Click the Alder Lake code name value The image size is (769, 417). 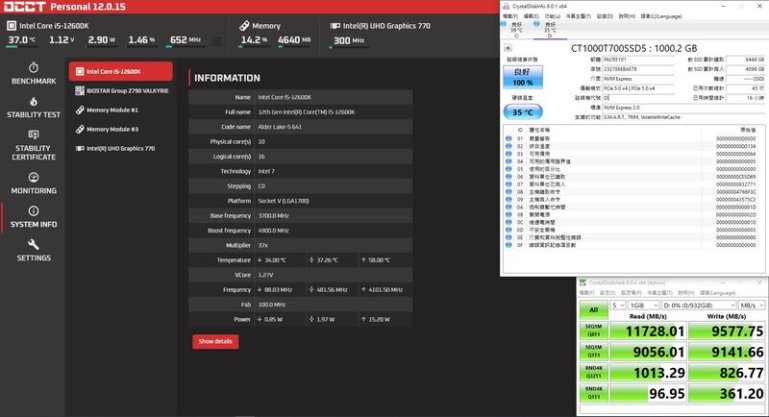[x=280, y=127]
